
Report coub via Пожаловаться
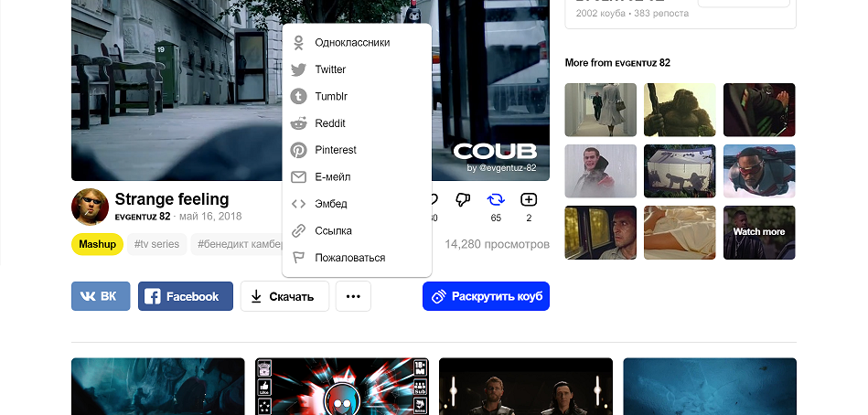coord(350,257)
